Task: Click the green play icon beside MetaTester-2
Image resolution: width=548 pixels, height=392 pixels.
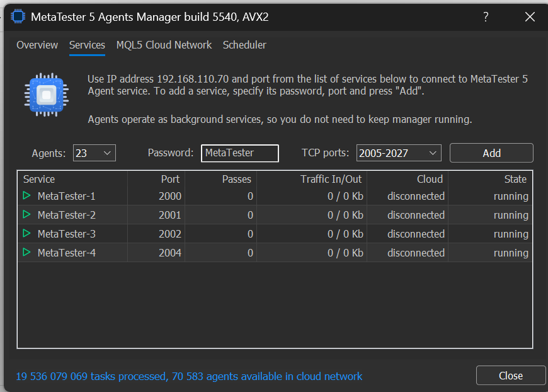Action: [26, 215]
